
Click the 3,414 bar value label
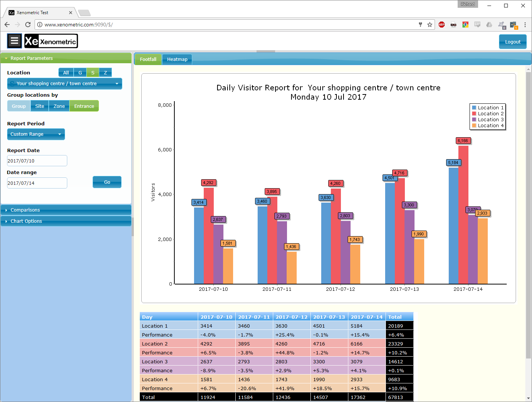click(199, 202)
